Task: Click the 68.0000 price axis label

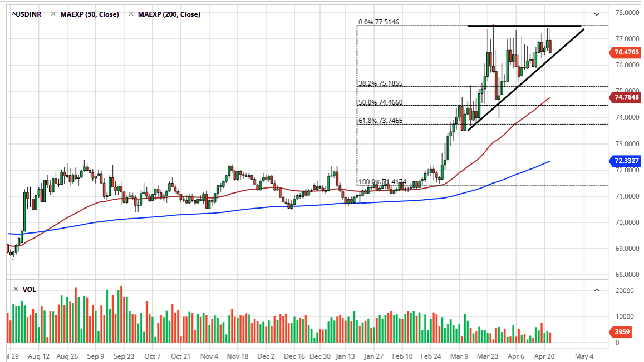Action: [x=627, y=275]
